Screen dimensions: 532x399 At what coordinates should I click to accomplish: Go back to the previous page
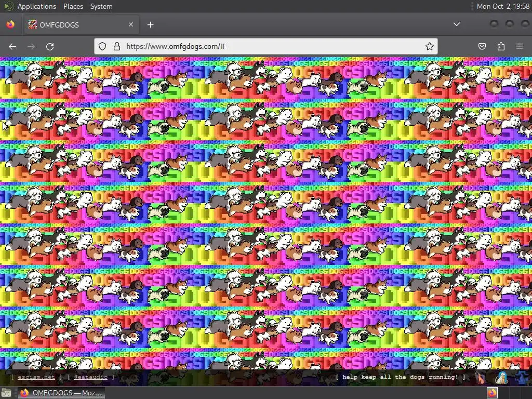(12, 46)
